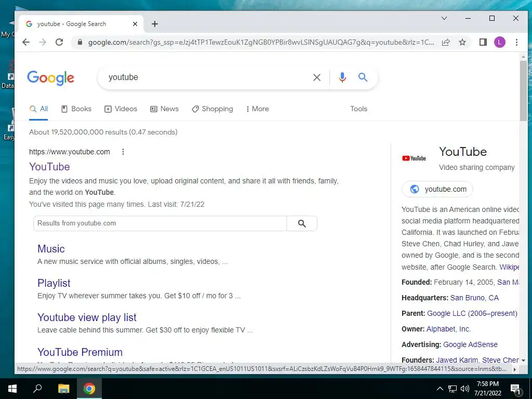Open the Playlist sitelink
Screen dimensions: 532x399
point(54,283)
